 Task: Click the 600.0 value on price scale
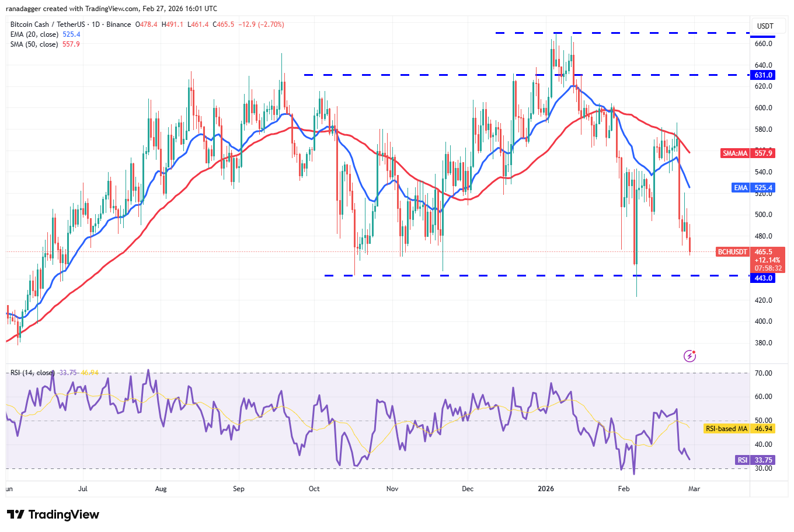point(763,108)
